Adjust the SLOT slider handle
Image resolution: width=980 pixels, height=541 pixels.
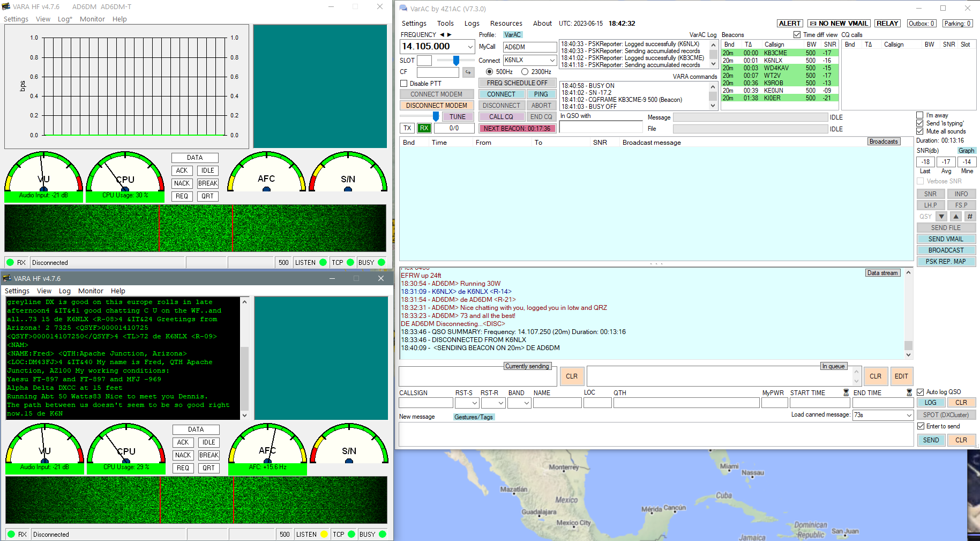(456, 61)
